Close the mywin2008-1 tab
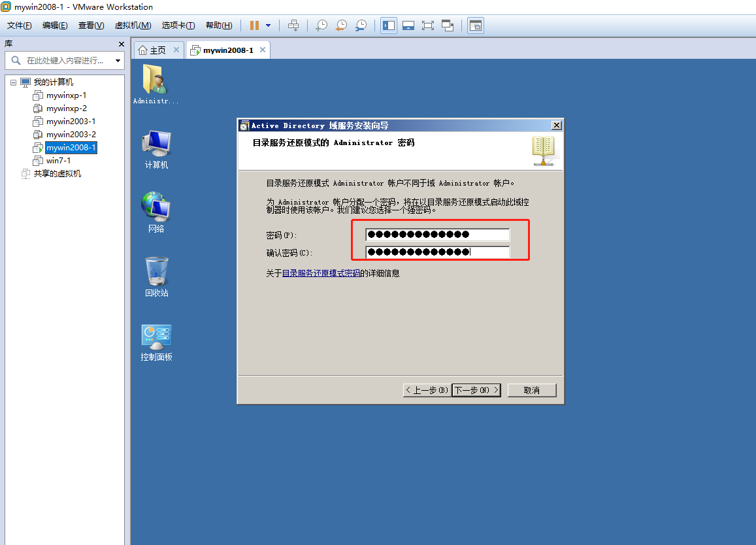The image size is (756, 545). pyautogui.click(x=263, y=50)
